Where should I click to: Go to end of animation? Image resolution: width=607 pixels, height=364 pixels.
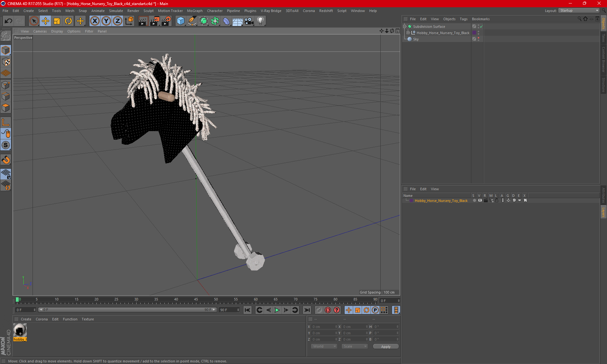[307, 310]
